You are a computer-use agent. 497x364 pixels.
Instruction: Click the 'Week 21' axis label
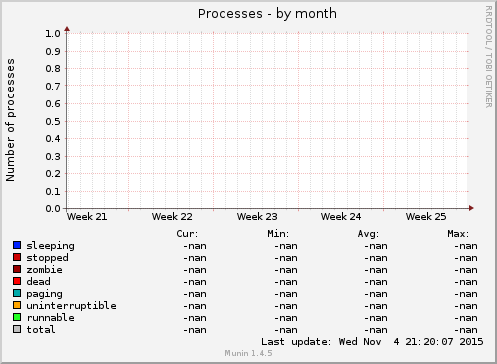(87, 217)
